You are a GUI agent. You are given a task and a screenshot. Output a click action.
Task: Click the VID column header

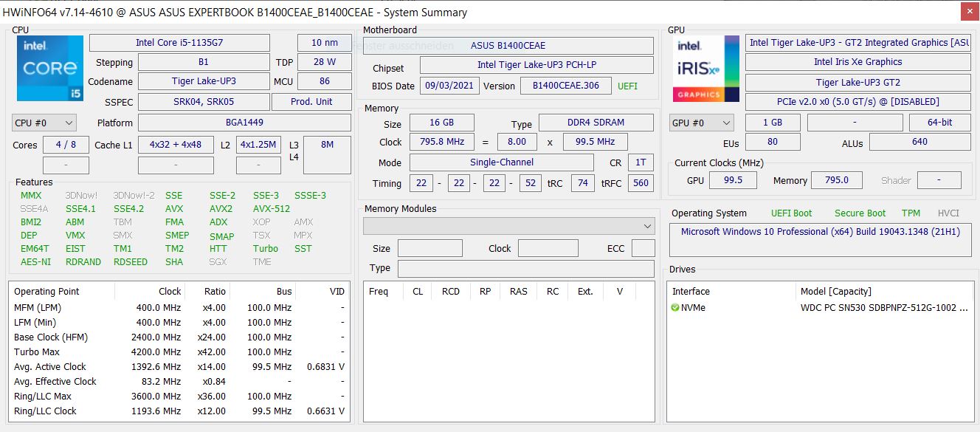pos(337,292)
